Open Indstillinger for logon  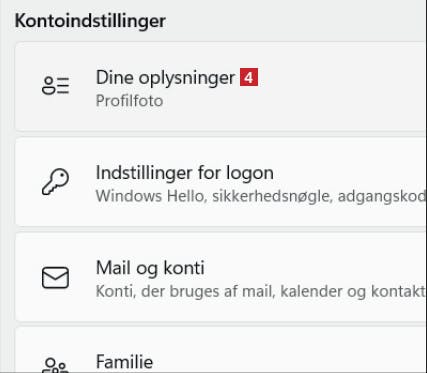(x=221, y=182)
